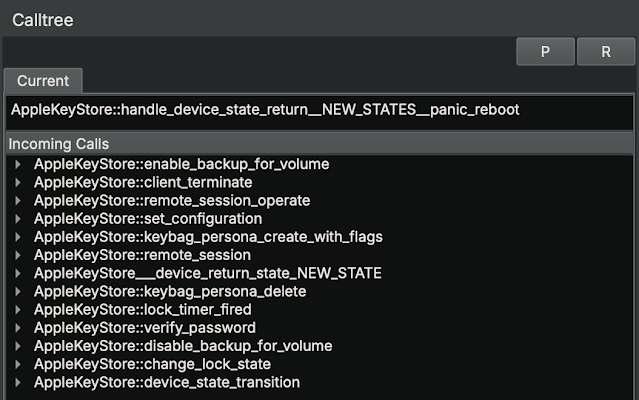The image size is (639, 400).
Task: Expand enable_backup_for_volume call node
Action: point(18,164)
